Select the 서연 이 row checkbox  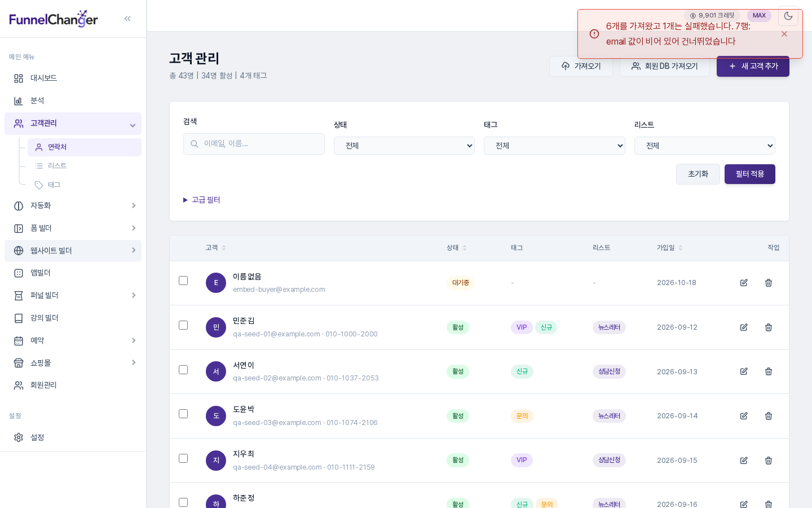[183, 370]
